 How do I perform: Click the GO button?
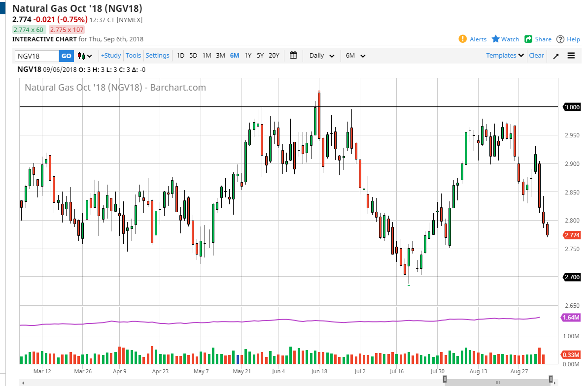coord(66,56)
